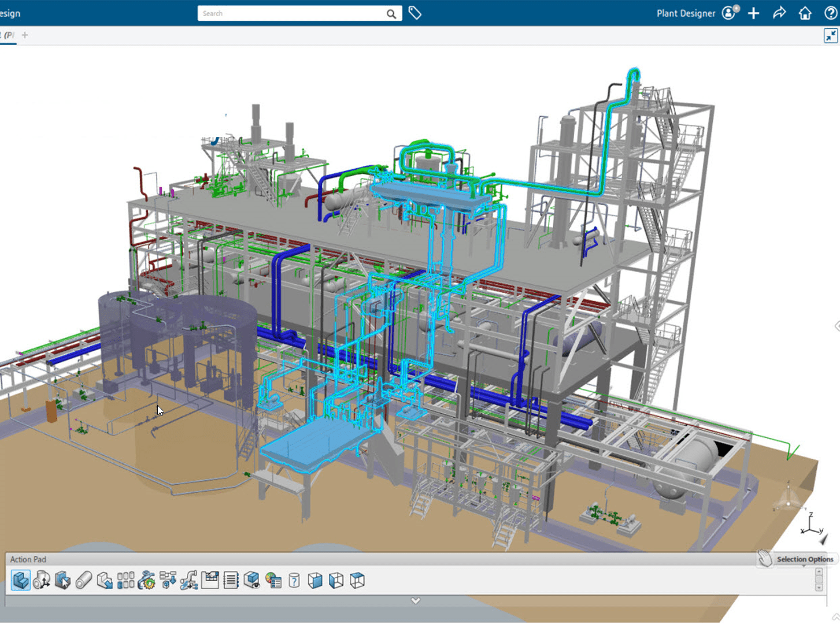Click the pie chart report icon
This screenshot has height=624, width=840.
272,581
